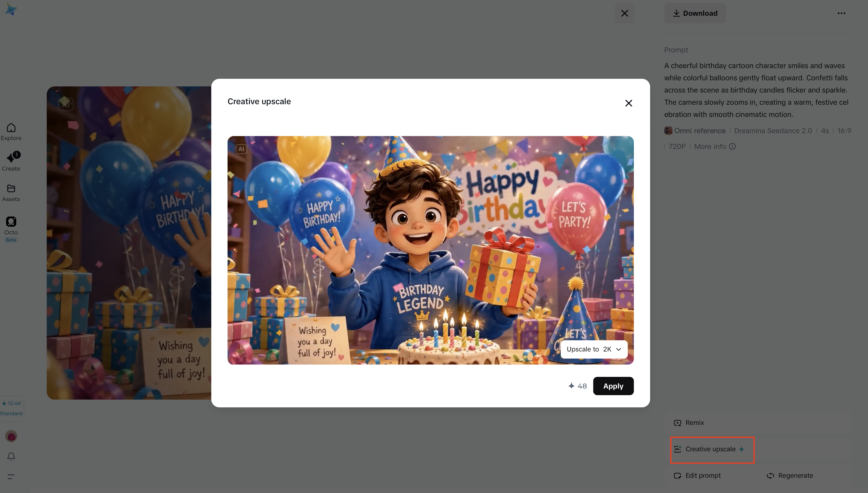Screen dimensions: 868x493
Task: Open the Explore home icon
Action: pyautogui.click(x=11, y=131)
